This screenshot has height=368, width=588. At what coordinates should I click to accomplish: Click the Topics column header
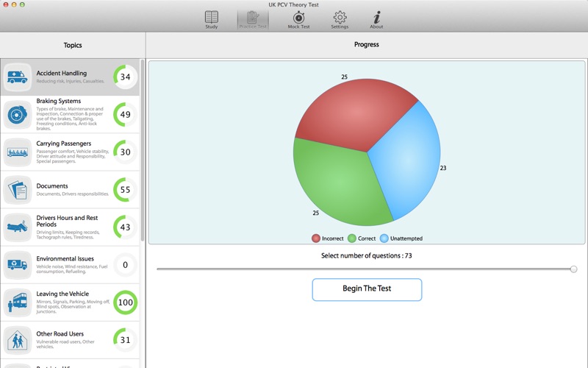(x=72, y=45)
